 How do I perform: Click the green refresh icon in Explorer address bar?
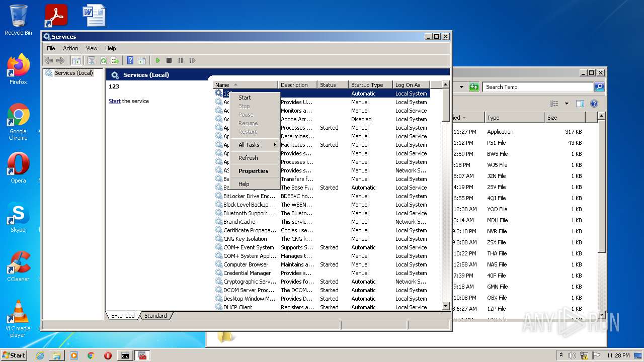pyautogui.click(x=474, y=87)
